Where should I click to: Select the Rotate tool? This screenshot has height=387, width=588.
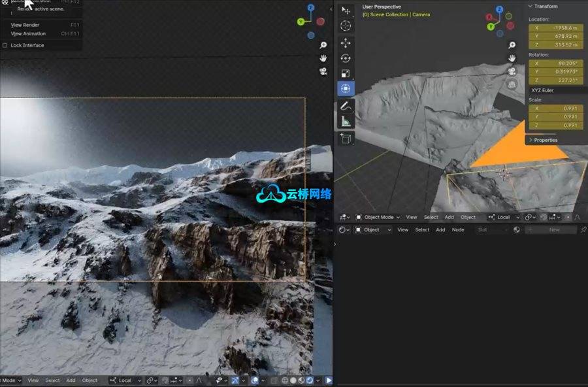click(346, 58)
